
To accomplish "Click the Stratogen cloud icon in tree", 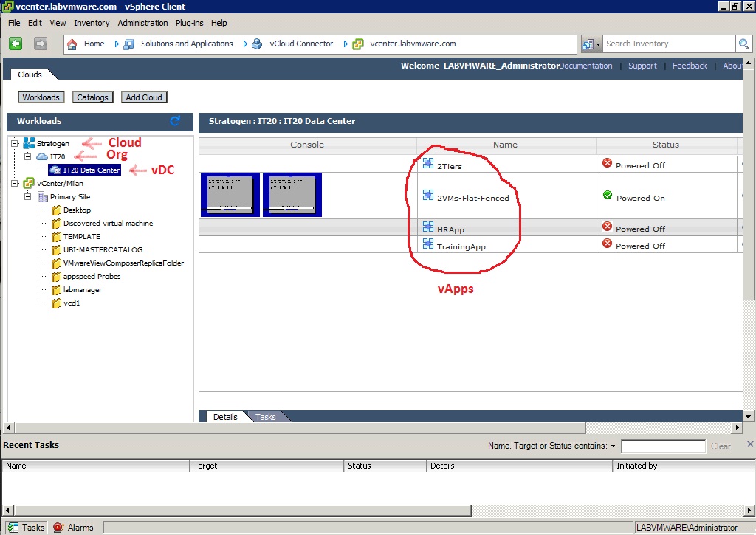I will pyautogui.click(x=29, y=143).
